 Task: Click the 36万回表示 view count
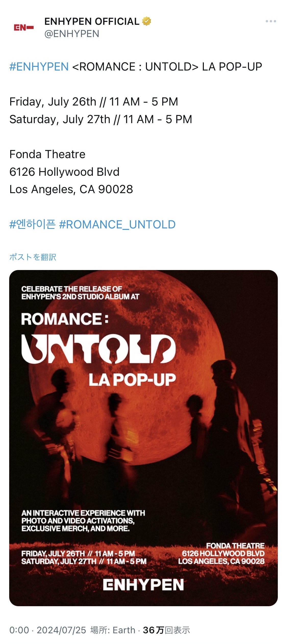tap(166, 630)
